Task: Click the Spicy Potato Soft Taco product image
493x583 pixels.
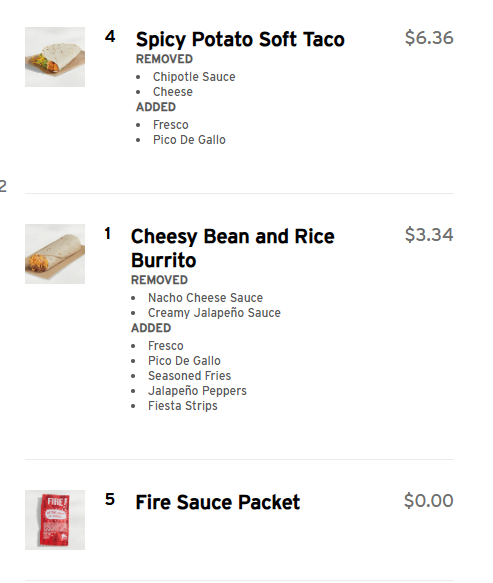Action: [55, 57]
